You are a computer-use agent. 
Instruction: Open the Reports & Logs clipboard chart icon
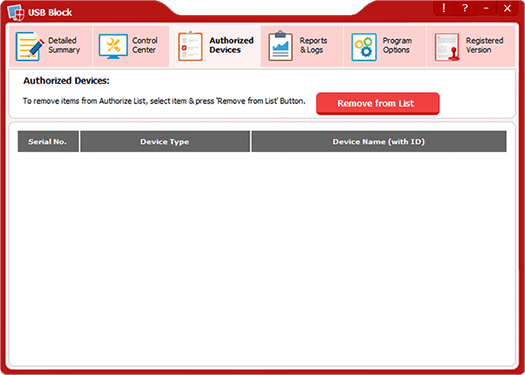[281, 46]
